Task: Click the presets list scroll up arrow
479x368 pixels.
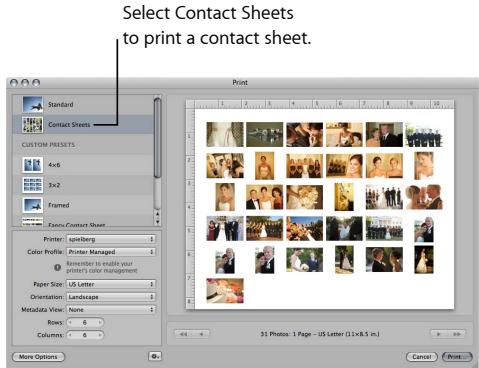Action: coord(157,214)
